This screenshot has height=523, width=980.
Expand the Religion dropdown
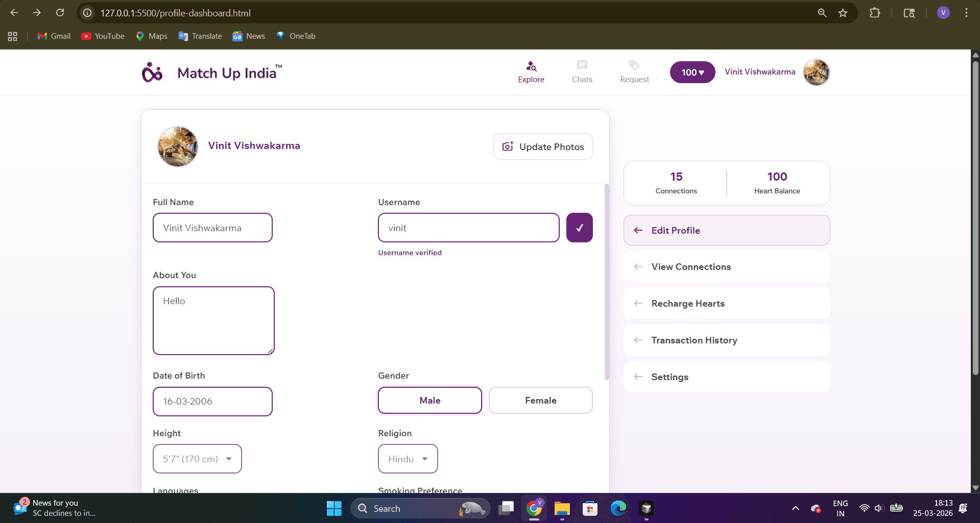pyautogui.click(x=408, y=459)
